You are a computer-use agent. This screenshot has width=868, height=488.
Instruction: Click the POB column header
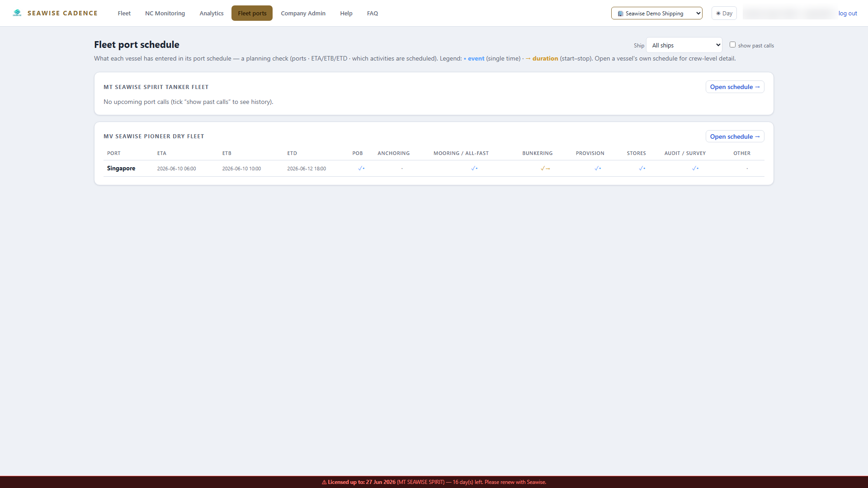(358, 153)
